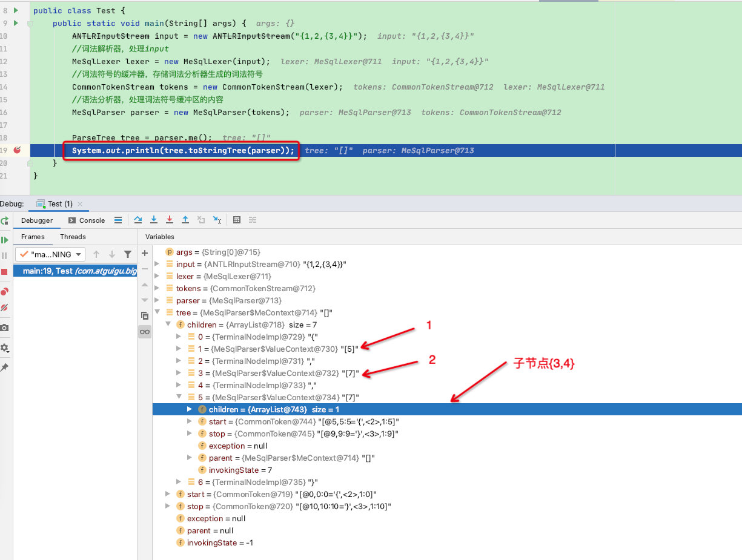Pin the debug tab
Screen dimensions: 742x560
click(4, 367)
